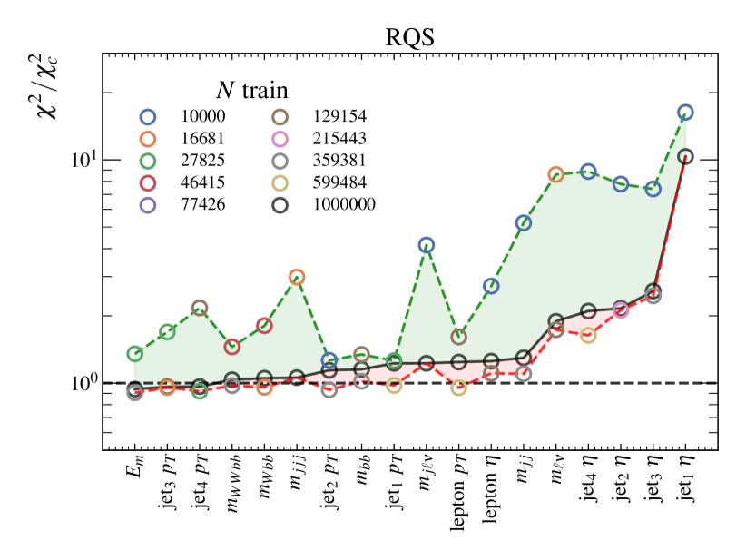The height and width of the screenshot is (560, 746).
Task: Select the legend label "27825"
Action: pyautogui.click(x=202, y=161)
